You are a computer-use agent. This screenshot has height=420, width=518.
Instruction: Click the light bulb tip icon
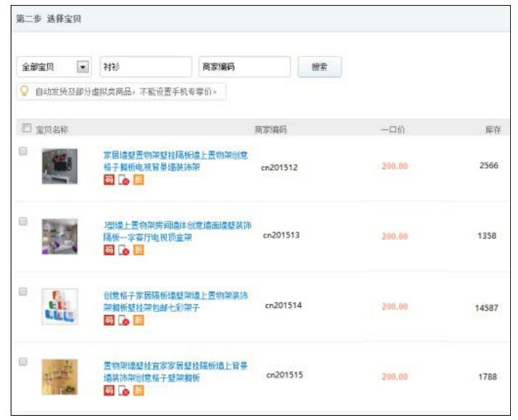coord(24,91)
